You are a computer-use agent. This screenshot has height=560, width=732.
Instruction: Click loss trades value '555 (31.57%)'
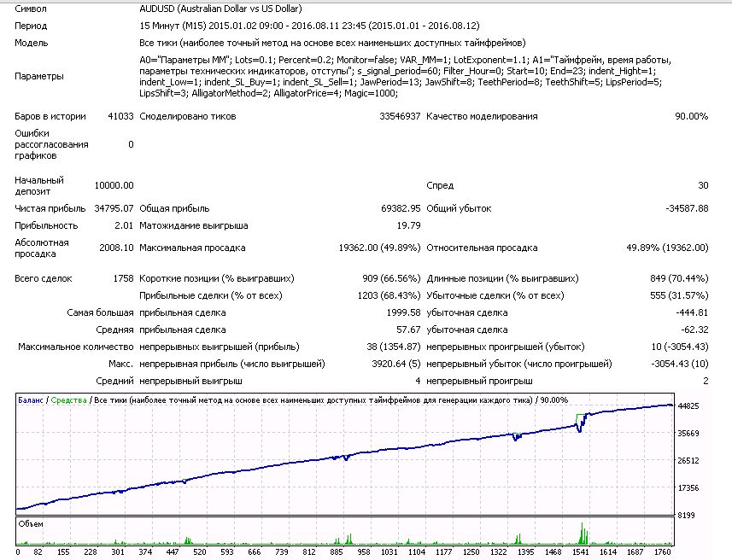[x=679, y=295]
